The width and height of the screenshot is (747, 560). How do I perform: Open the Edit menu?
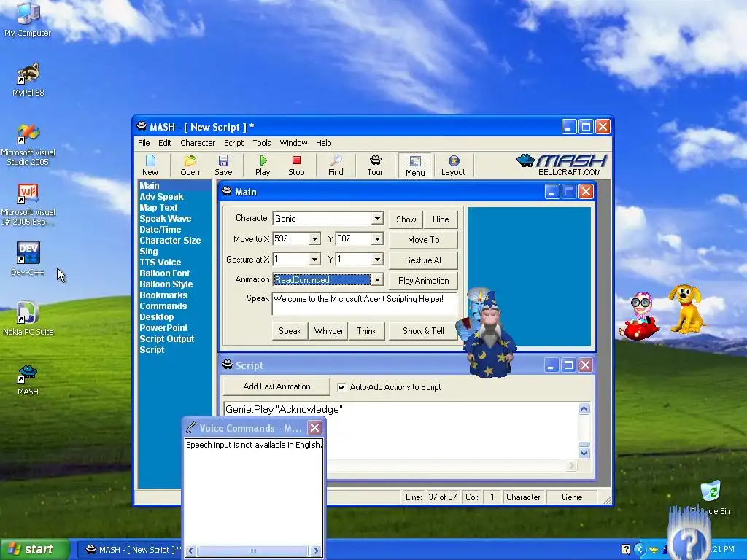[x=165, y=143]
